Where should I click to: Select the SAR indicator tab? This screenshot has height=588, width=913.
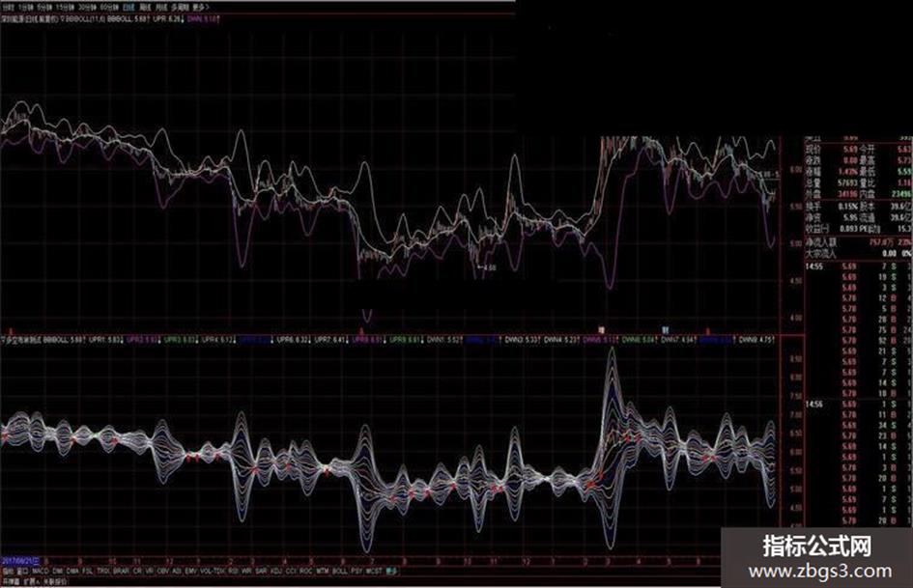point(262,572)
